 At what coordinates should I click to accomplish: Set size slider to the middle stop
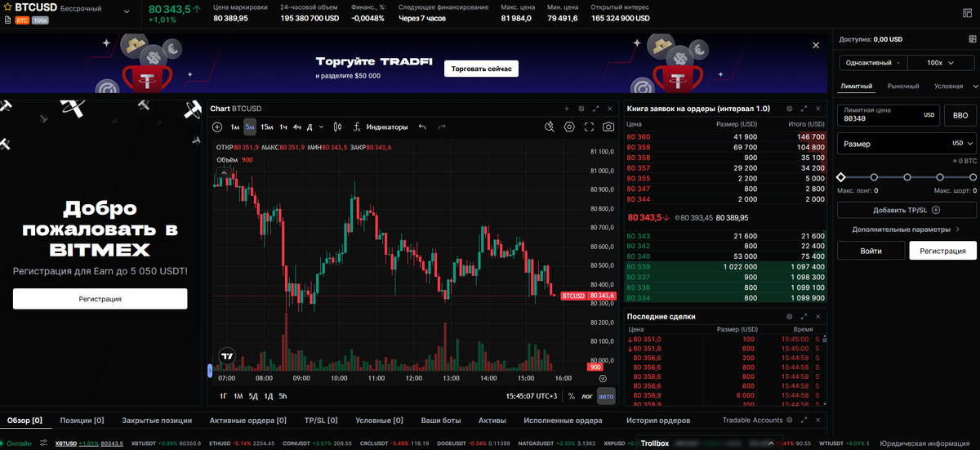point(906,176)
